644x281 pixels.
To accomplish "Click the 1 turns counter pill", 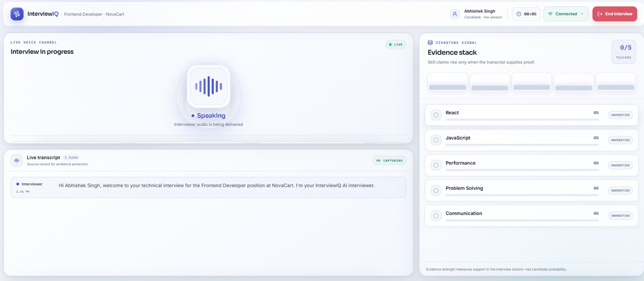I will pyautogui.click(x=71, y=158).
